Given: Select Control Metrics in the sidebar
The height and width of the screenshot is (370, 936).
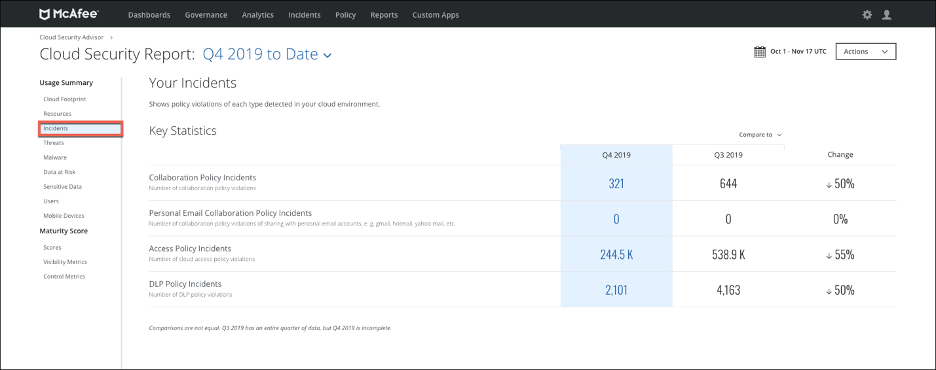Looking at the screenshot, I should pos(64,276).
